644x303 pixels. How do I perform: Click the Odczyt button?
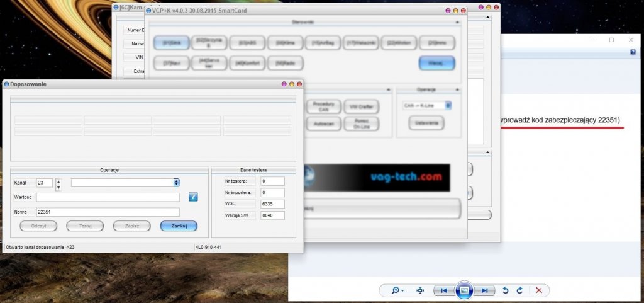point(38,226)
